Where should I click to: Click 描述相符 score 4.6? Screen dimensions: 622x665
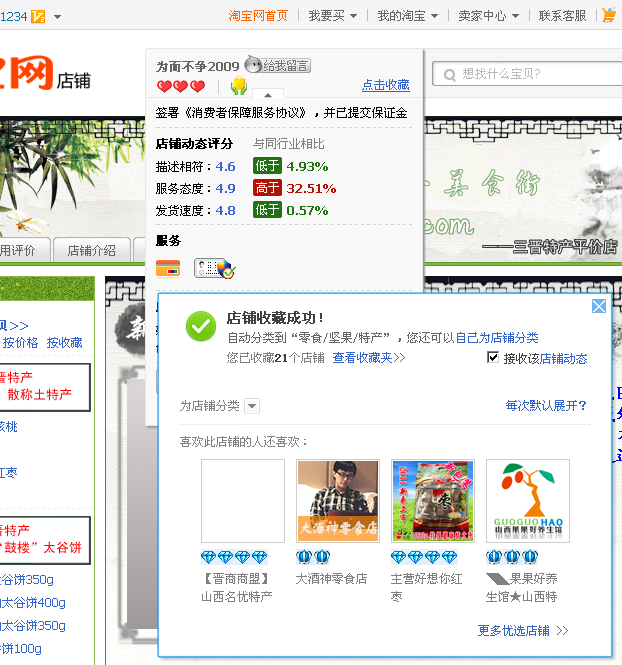225,166
